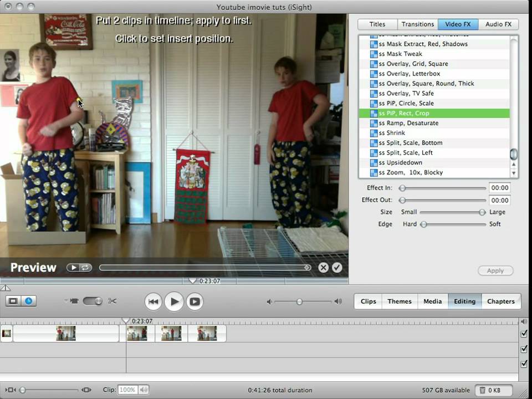
Task: Accept preview with checkmark button
Action: pyautogui.click(x=337, y=268)
